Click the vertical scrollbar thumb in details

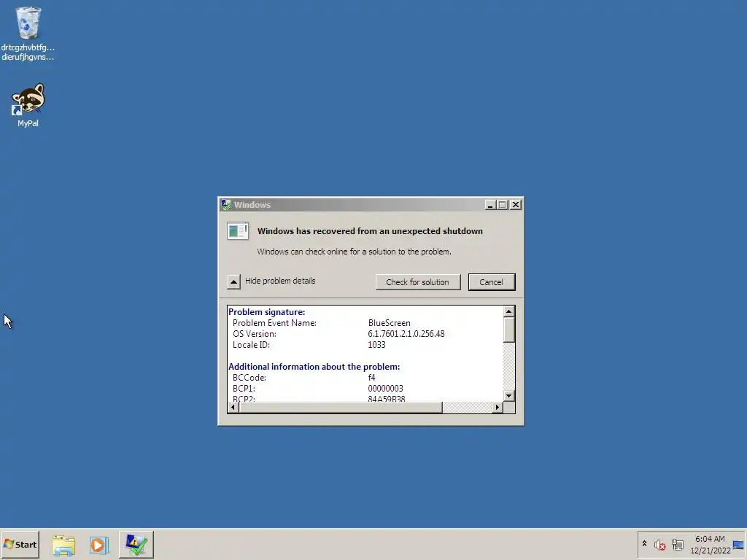point(508,330)
